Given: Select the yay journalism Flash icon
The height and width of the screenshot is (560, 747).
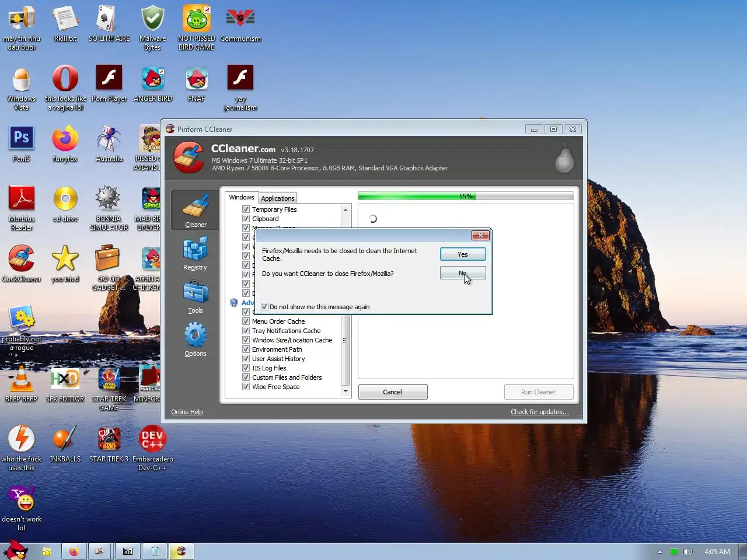Looking at the screenshot, I should pyautogui.click(x=240, y=88).
